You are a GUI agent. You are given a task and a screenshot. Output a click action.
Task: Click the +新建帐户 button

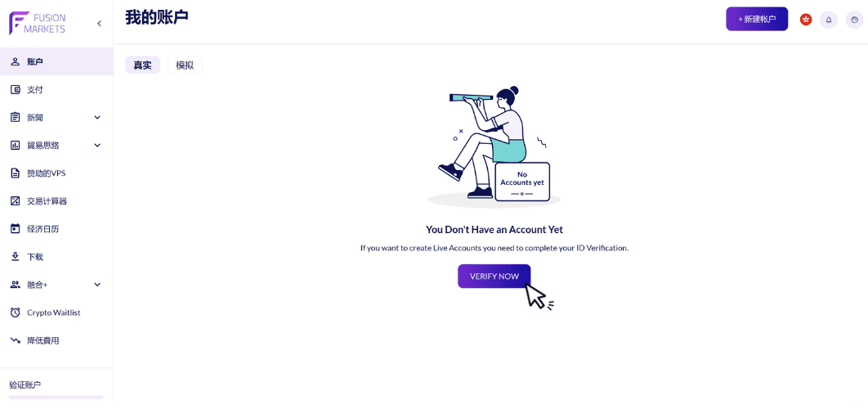click(757, 19)
